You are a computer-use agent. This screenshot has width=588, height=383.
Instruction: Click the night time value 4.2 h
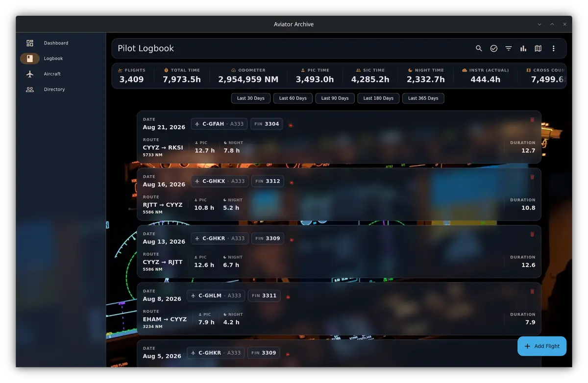coord(232,323)
